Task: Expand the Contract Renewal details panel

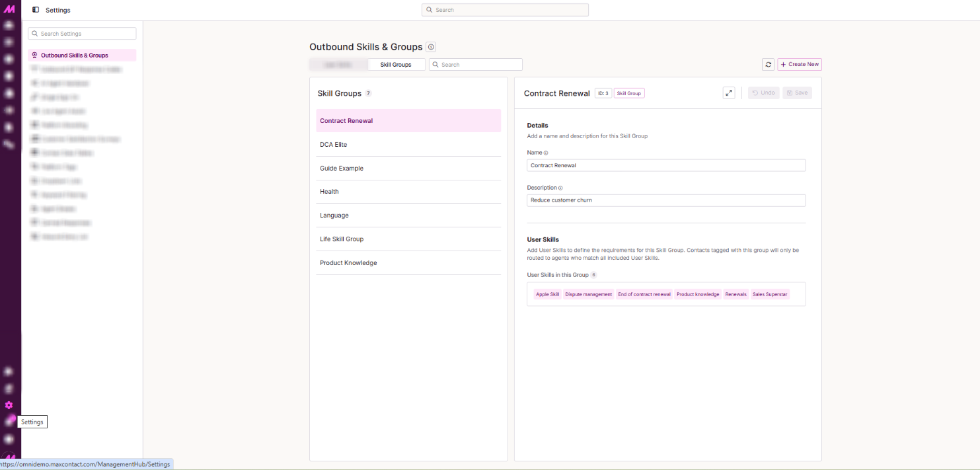Action: [729, 93]
